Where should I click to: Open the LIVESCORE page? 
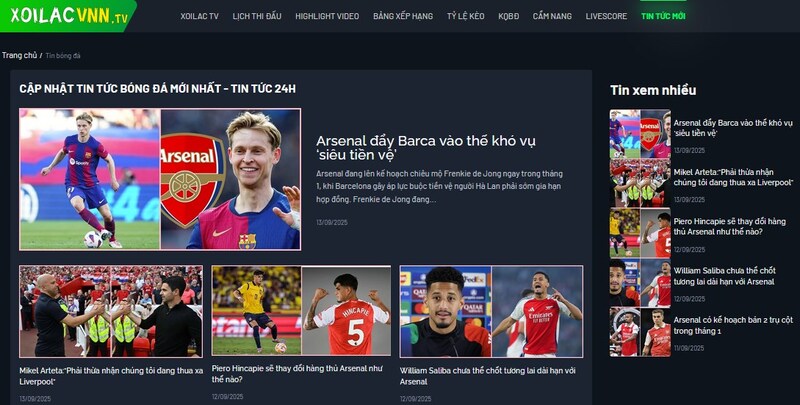606,16
